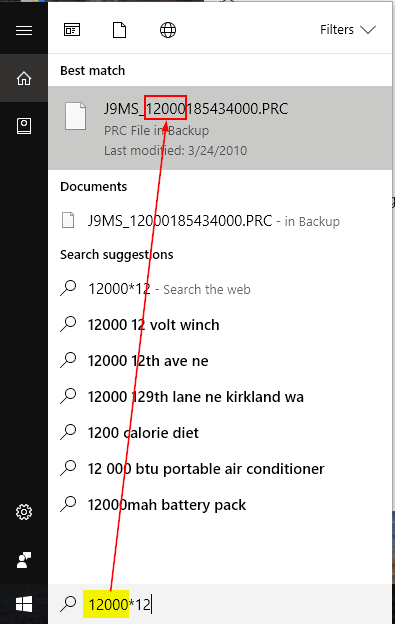Open J9MS_12000185434000.PRC under Documents
This screenshot has width=395, height=624.
tap(220, 220)
